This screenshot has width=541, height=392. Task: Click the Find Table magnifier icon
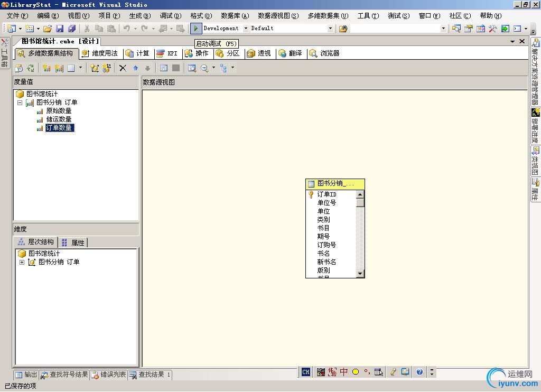(x=192, y=68)
